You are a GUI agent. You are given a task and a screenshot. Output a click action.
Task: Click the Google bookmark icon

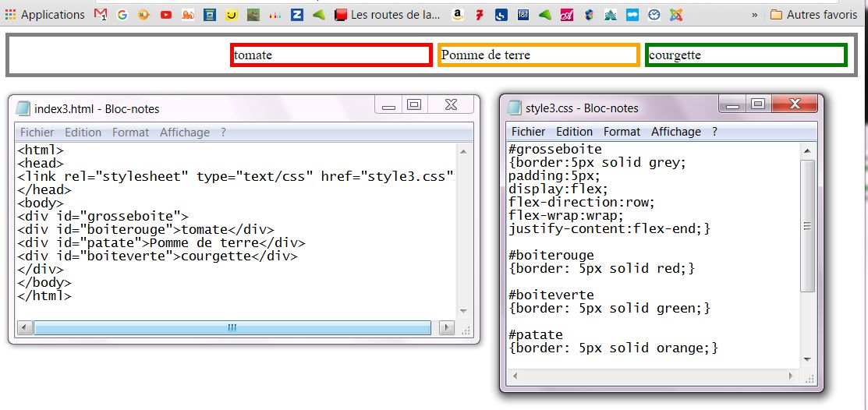click(x=122, y=14)
